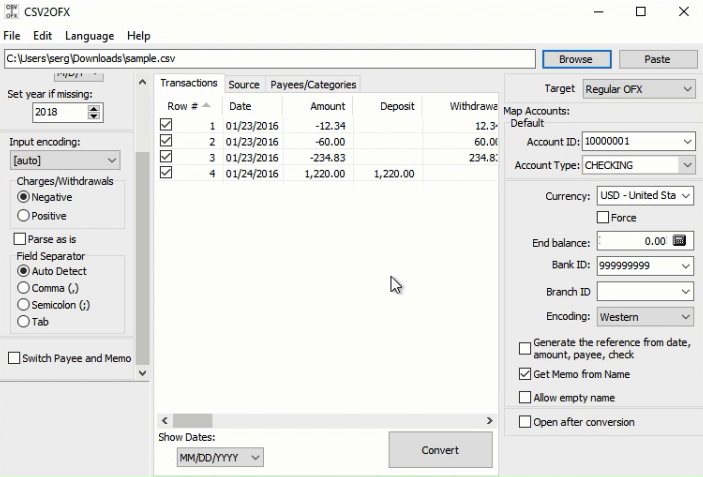The width and height of the screenshot is (703, 477).
Task: Open the Edit menu
Action: click(x=43, y=36)
